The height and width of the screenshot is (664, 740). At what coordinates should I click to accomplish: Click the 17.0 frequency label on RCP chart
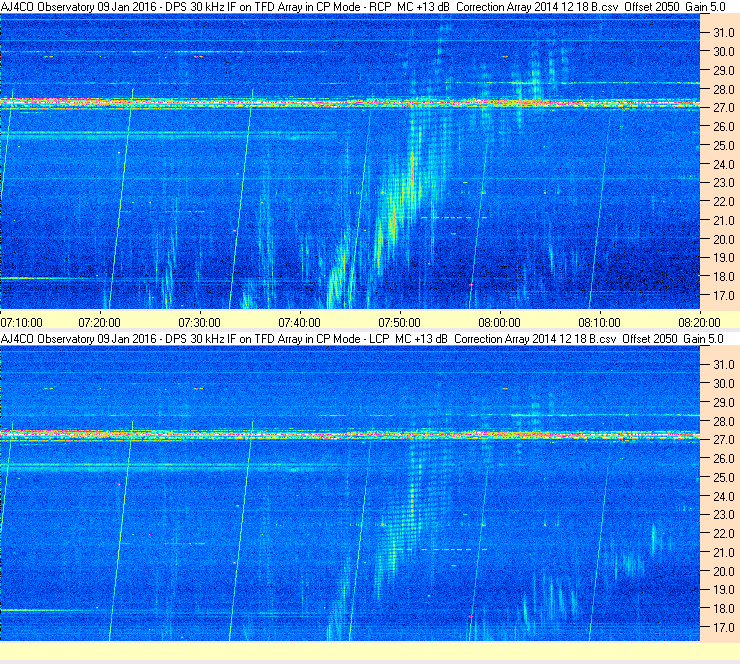click(x=724, y=296)
